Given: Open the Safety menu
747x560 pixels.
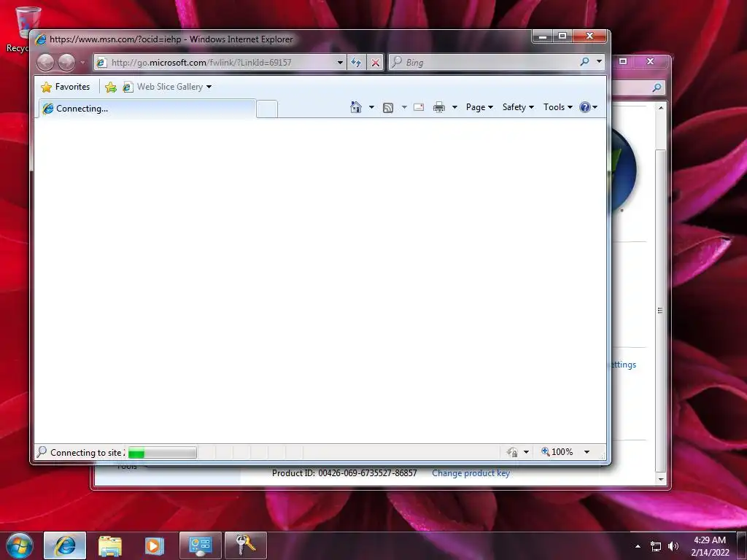Looking at the screenshot, I should click(x=518, y=107).
